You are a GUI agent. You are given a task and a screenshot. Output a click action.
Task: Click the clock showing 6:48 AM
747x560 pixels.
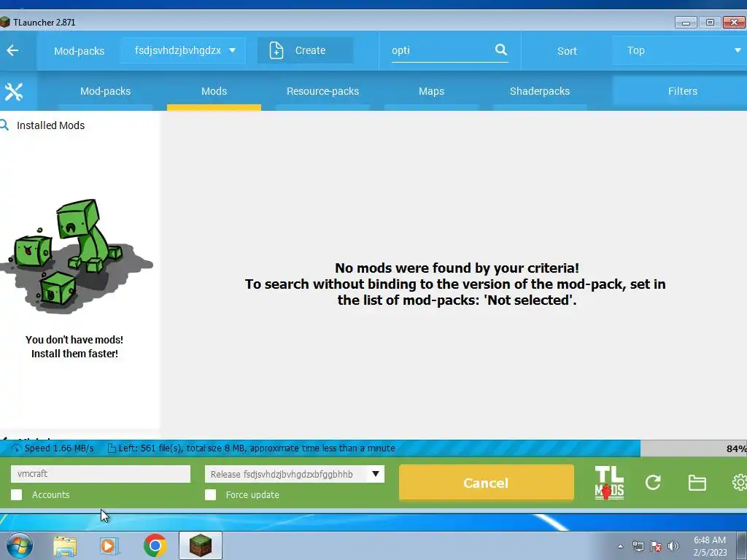(710, 540)
